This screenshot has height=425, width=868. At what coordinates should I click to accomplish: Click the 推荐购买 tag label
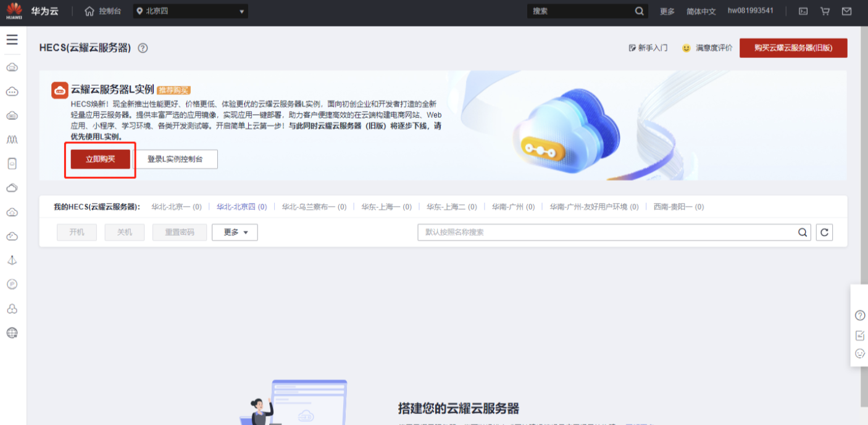click(x=173, y=90)
